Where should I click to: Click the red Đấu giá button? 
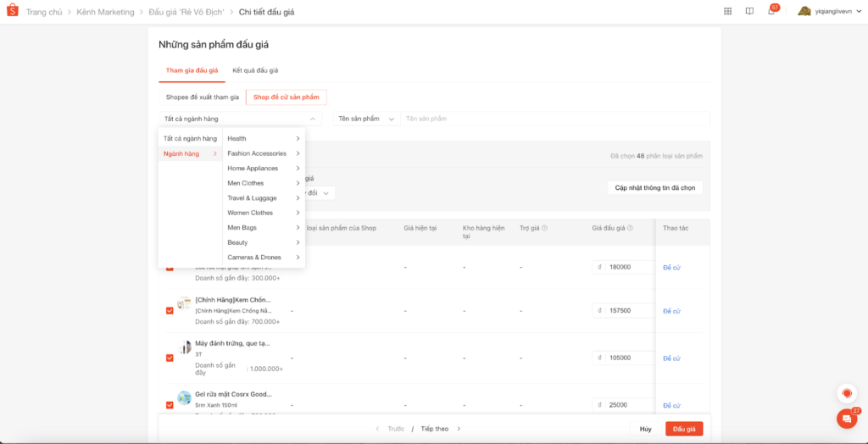point(684,429)
